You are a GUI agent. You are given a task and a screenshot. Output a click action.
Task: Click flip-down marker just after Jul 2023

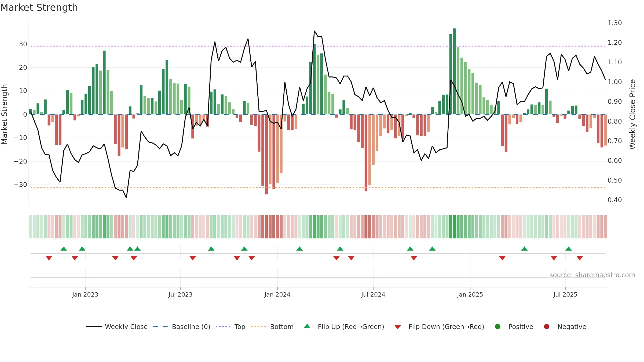[193, 258]
